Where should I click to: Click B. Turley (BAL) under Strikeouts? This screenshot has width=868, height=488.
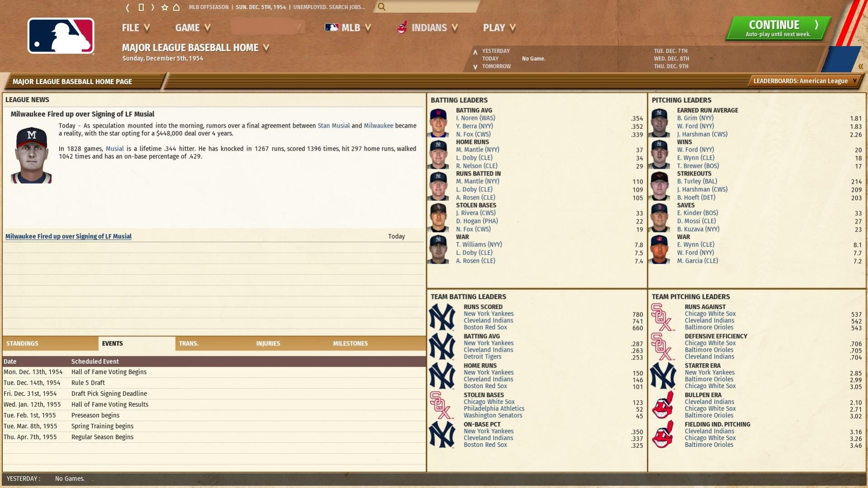pos(697,181)
